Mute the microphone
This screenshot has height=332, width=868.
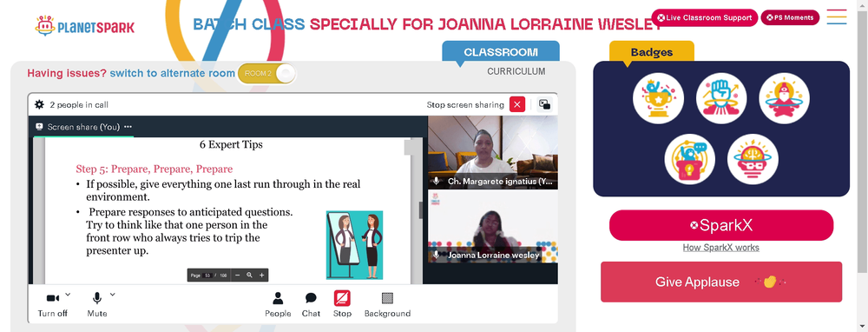tap(97, 303)
